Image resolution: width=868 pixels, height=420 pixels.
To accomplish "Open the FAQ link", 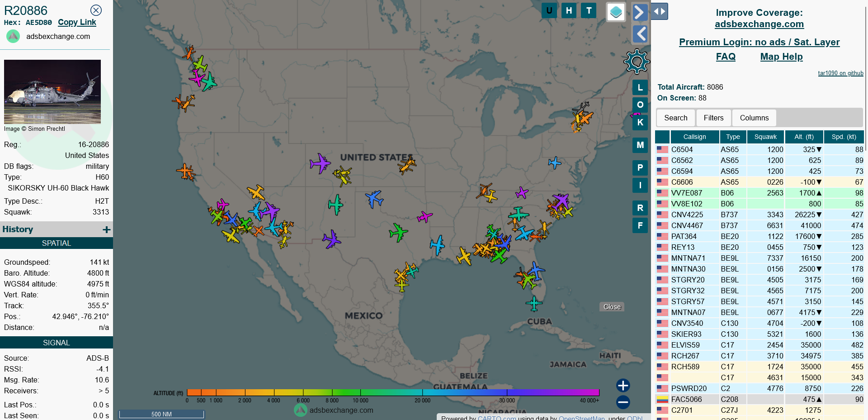I will click(x=726, y=57).
